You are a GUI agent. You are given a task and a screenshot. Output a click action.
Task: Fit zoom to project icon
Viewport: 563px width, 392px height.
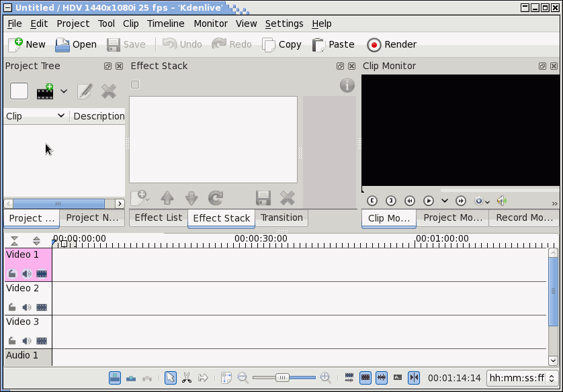pos(226,378)
